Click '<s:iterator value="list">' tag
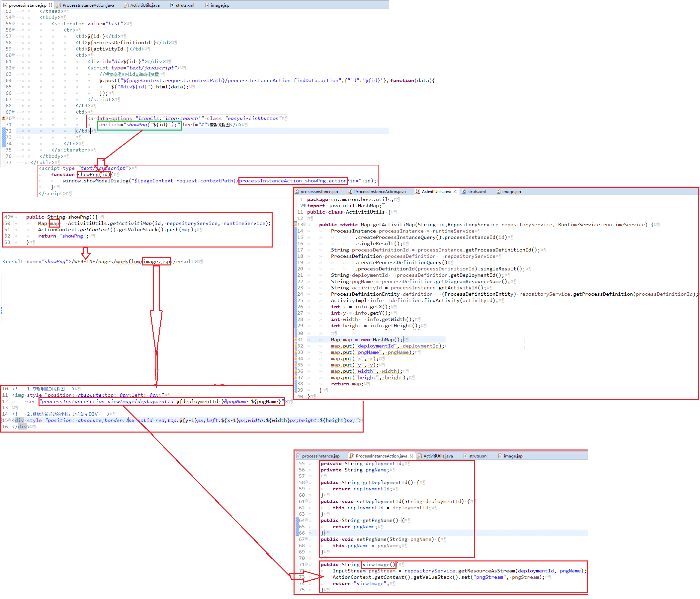The image size is (700, 599). pos(89,23)
